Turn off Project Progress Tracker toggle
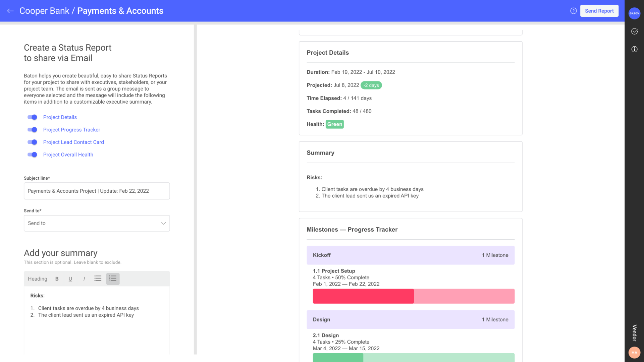The image size is (644, 362). tap(32, 130)
